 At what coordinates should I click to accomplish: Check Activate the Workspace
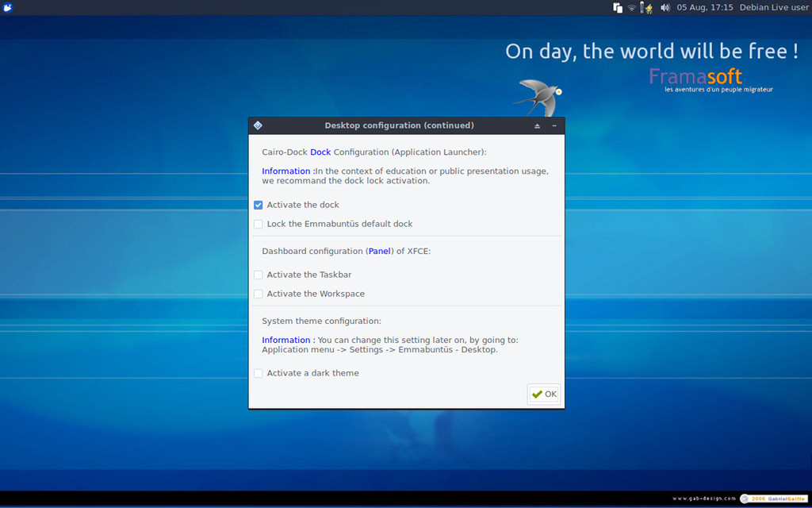tap(259, 294)
